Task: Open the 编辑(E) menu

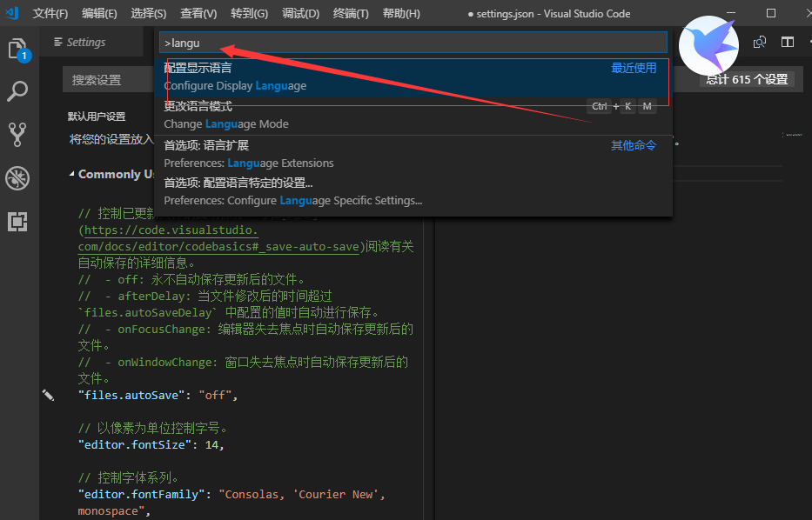Action: (x=99, y=13)
